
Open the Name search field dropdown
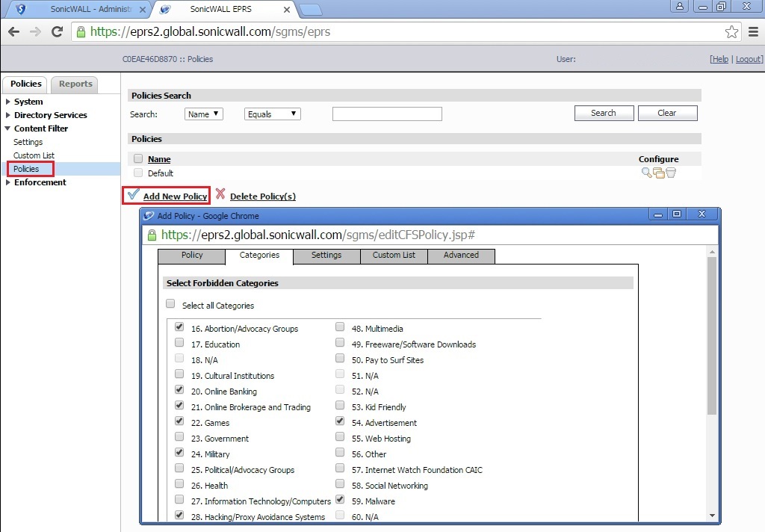[x=204, y=114]
